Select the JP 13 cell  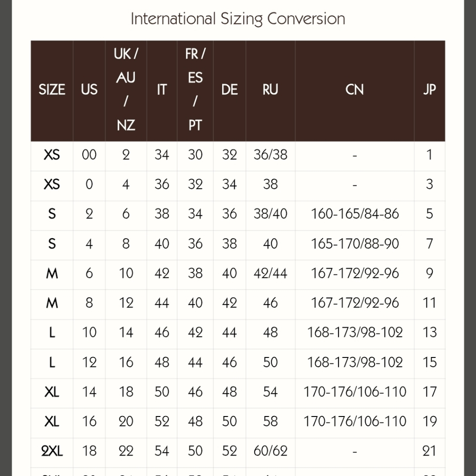click(x=429, y=332)
